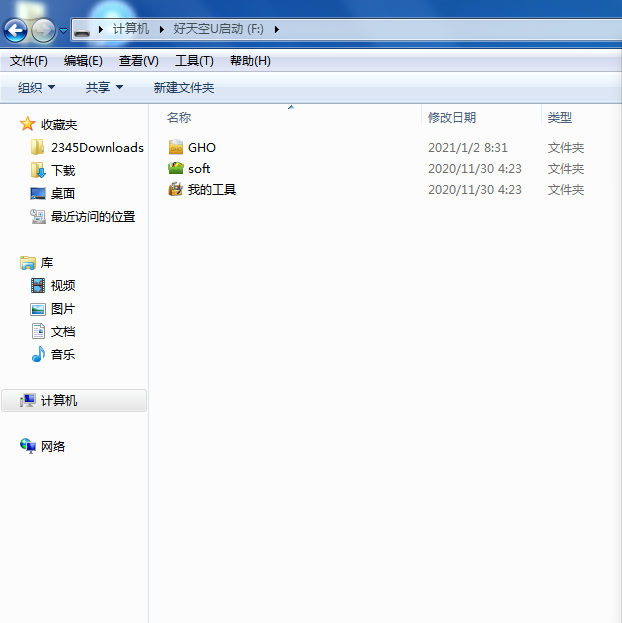Image resolution: width=622 pixels, height=623 pixels.
Task: Click the 我的工具 folder icon
Action: pyautogui.click(x=176, y=189)
